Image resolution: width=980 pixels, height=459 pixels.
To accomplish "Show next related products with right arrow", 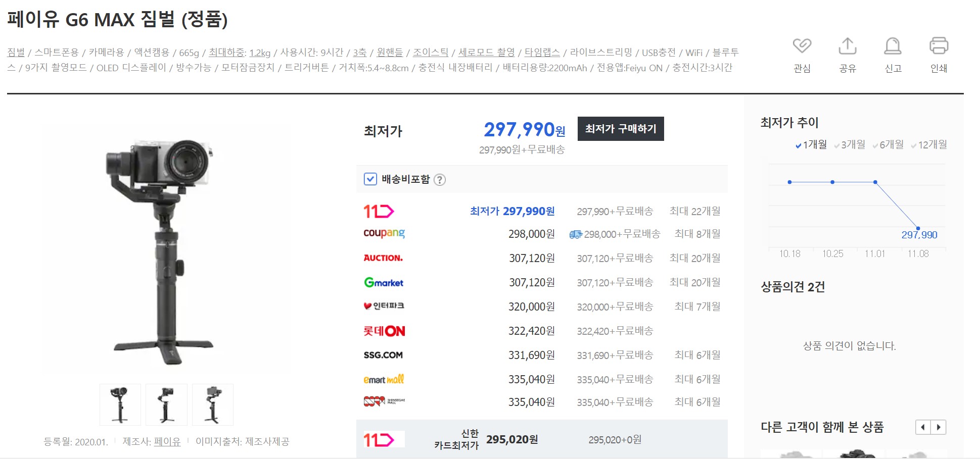I will click(x=939, y=427).
